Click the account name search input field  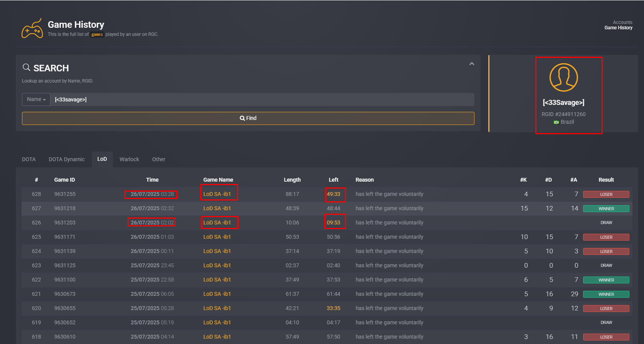click(262, 99)
